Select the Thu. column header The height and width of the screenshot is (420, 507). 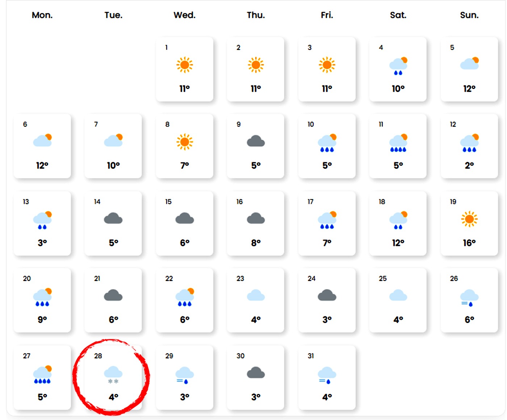click(x=256, y=15)
